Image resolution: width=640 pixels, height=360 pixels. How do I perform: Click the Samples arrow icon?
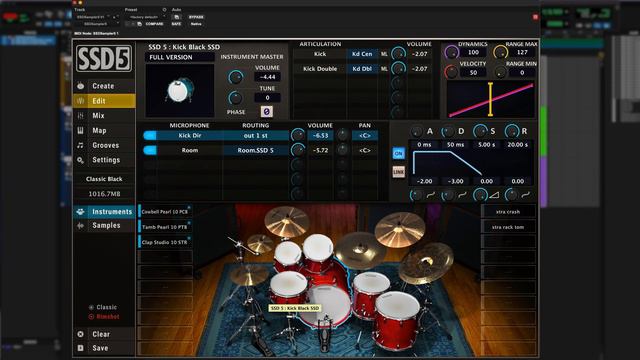(81, 225)
